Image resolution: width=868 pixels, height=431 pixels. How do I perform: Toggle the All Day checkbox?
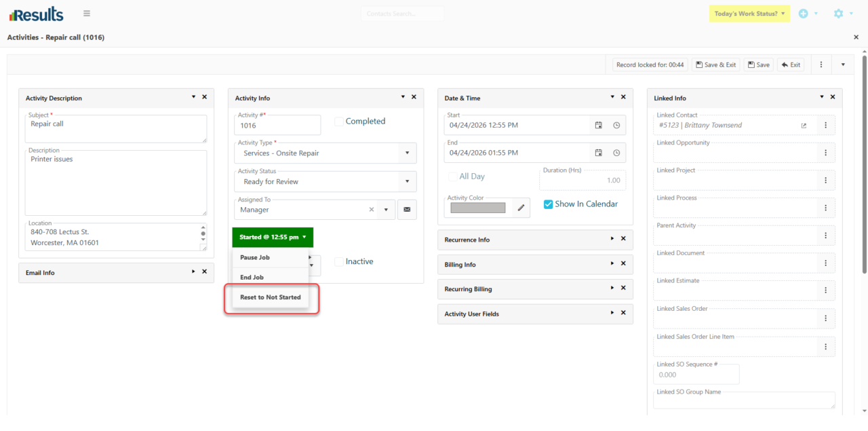(x=452, y=176)
